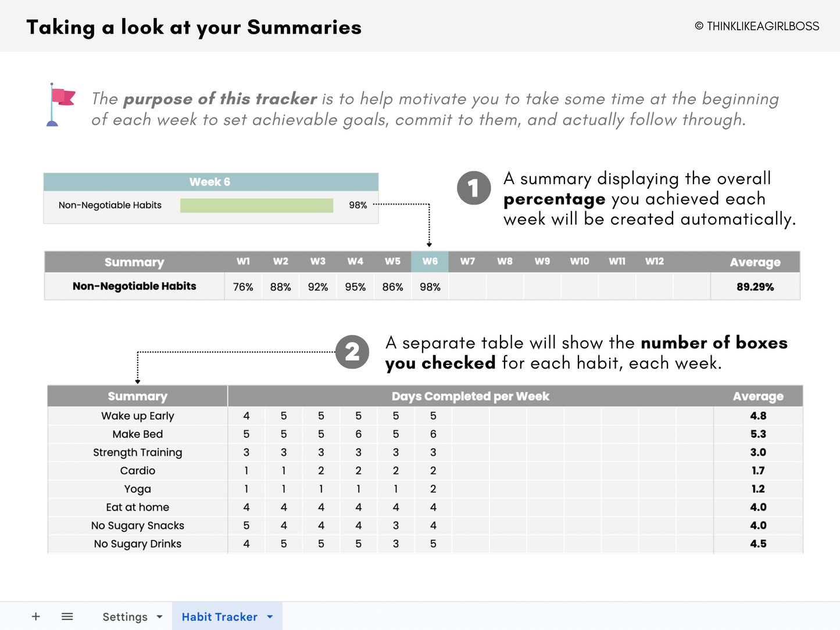Click the Days Completed per Week header
The height and width of the screenshot is (630, 840).
click(470, 396)
